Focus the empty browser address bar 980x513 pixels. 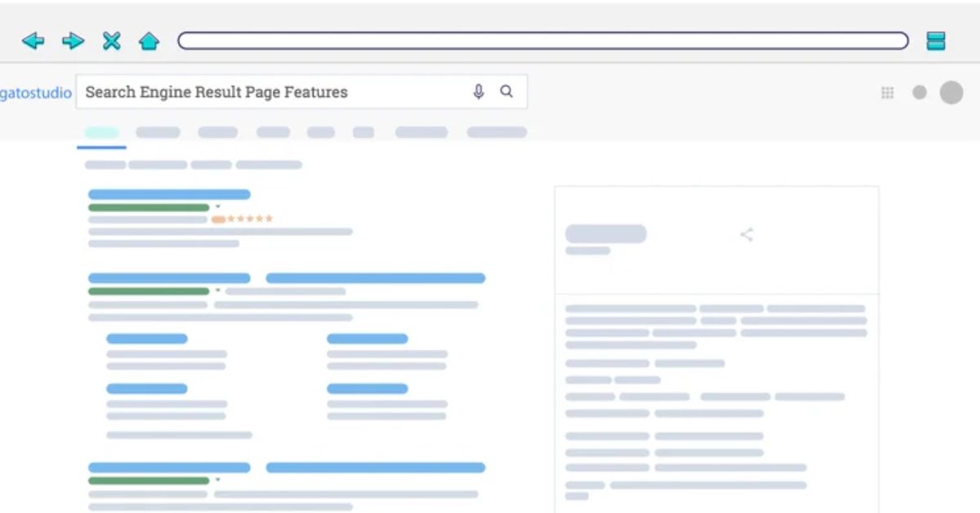pyautogui.click(x=542, y=41)
